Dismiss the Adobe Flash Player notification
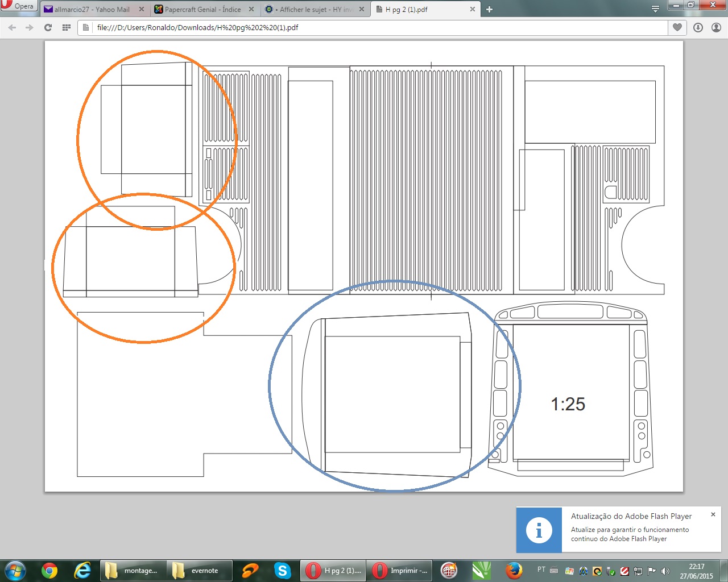This screenshot has width=728, height=582. (x=713, y=514)
